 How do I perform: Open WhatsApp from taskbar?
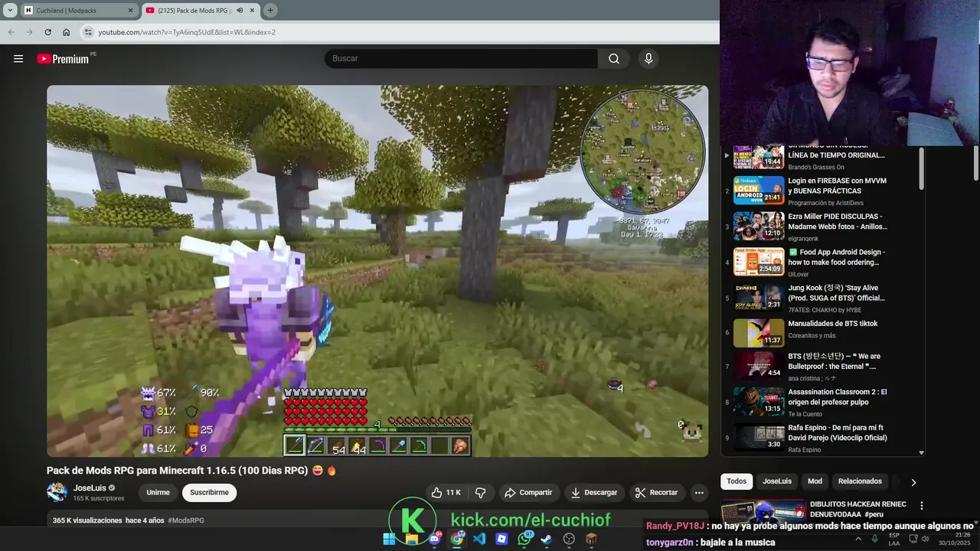point(524,539)
